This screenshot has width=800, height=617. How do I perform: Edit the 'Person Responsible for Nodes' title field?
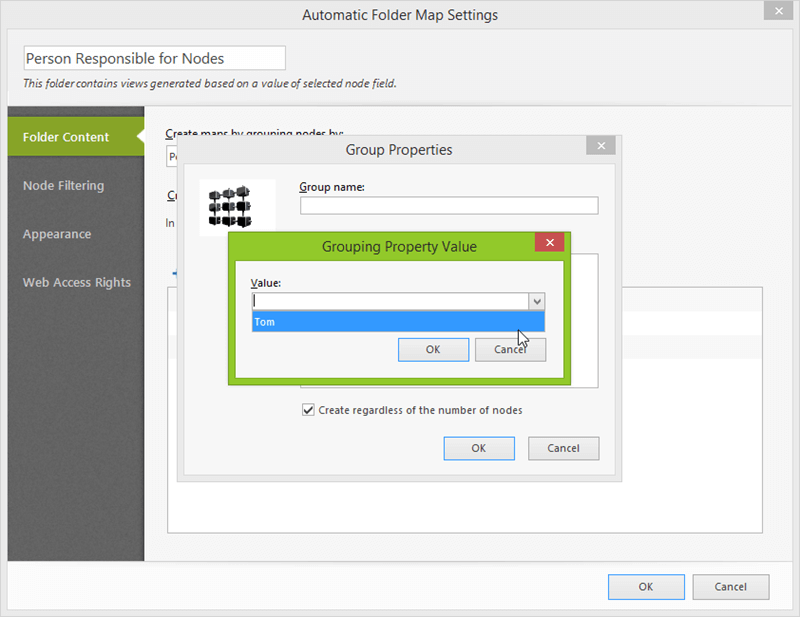point(154,58)
